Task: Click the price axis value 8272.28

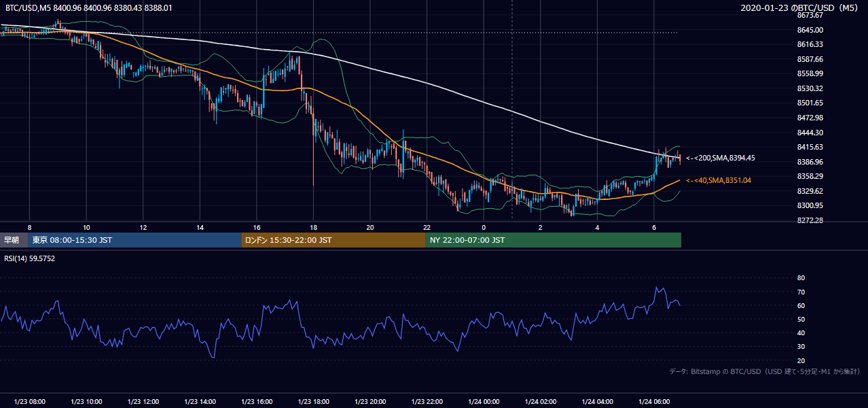Action: pos(810,220)
